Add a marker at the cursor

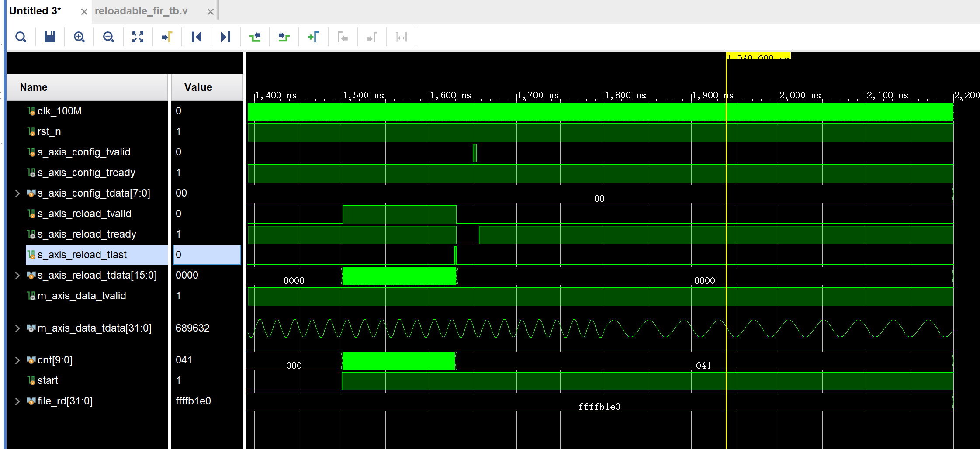[313, 37]
